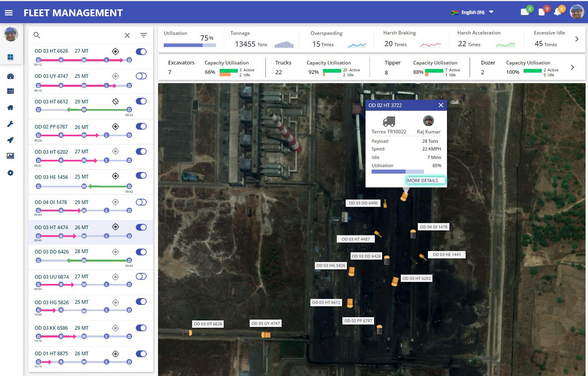The width and height of the screenshot is (588, 376).
Task: Expand more fleet categories via right arrow
Action: pos(573,67)
